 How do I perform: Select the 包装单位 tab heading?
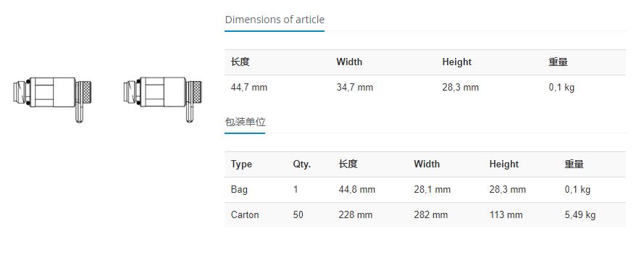tap(245, 122)
